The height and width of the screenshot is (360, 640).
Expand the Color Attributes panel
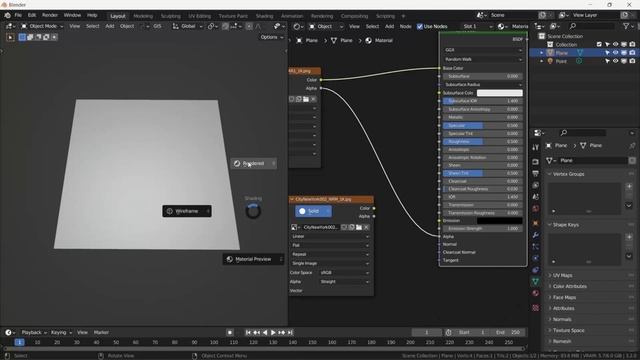tap(570, 287)
